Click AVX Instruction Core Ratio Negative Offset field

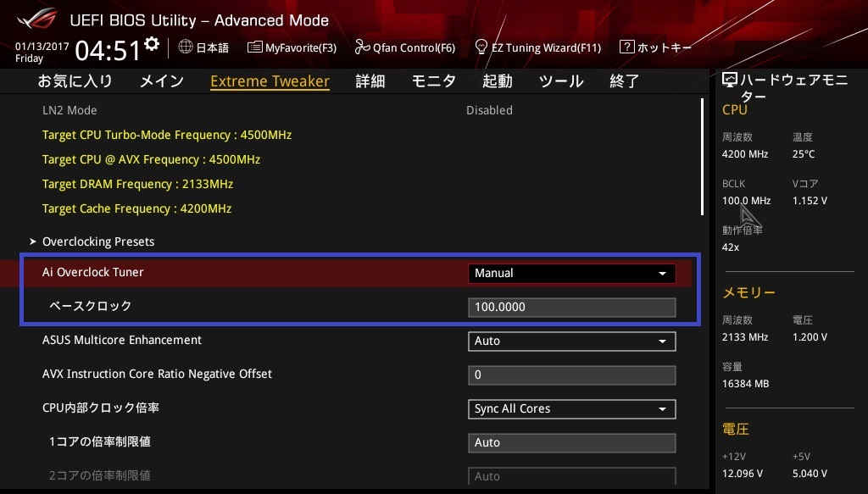click(572, 375)
